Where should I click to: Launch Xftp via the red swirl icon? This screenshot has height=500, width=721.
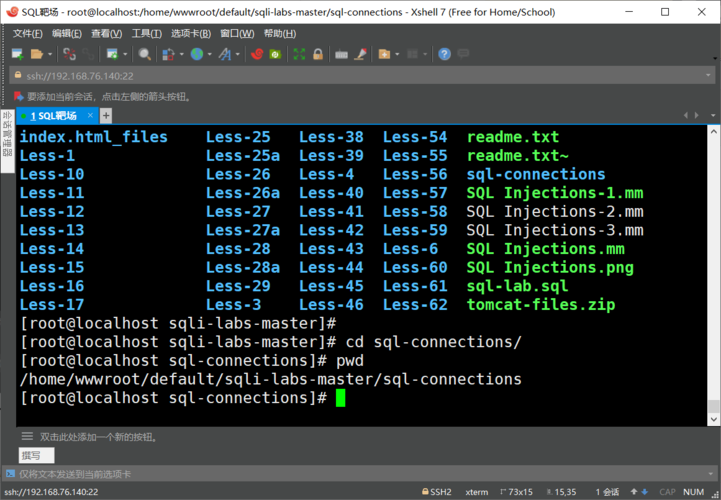click(x=257, y=54)
